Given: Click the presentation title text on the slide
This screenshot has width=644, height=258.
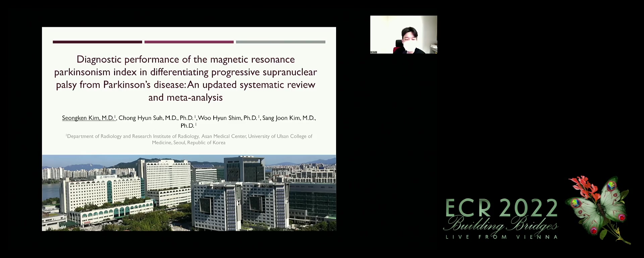Looking at the screenshot, I should pyautogui.click(x=185, y=78).
